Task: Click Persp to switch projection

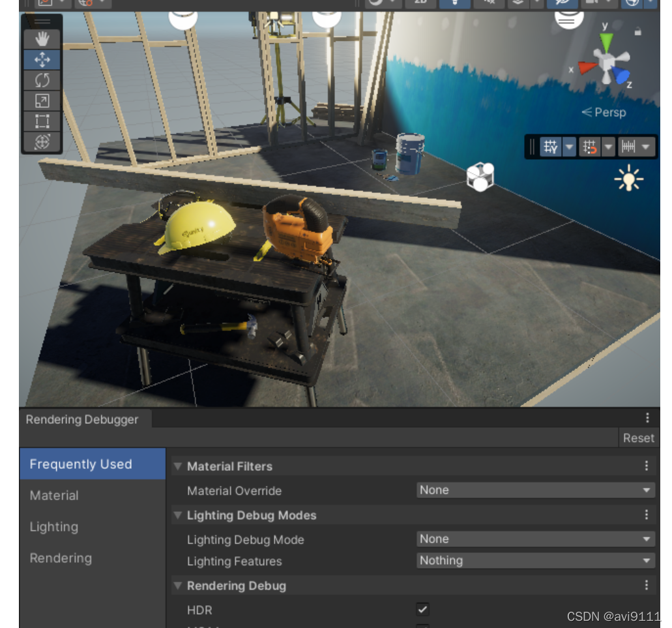Action: (x=609, y=112)
